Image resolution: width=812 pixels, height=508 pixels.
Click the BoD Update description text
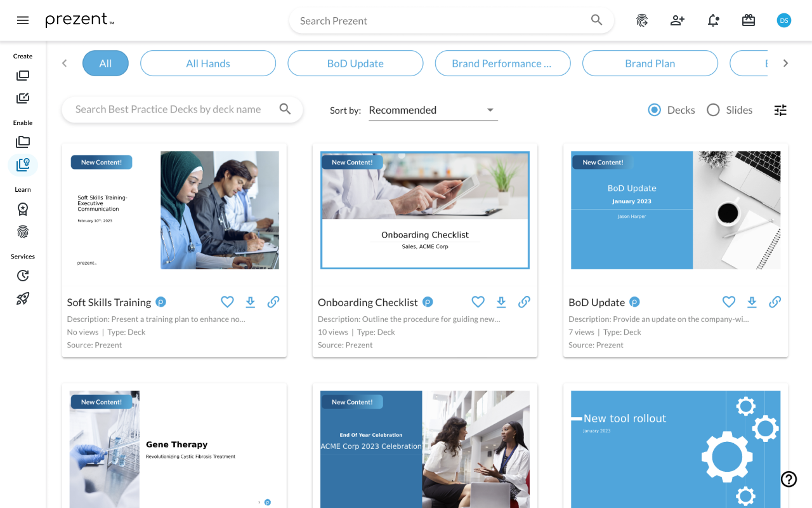(659, 319)
